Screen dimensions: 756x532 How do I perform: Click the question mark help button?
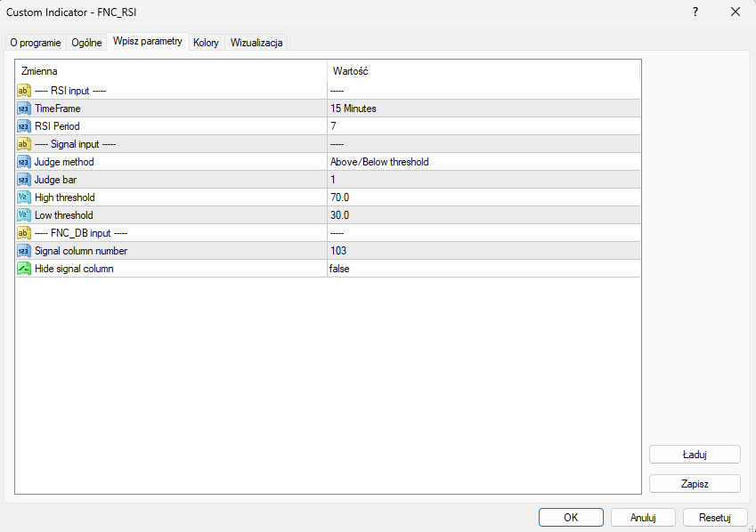[695, 12]
